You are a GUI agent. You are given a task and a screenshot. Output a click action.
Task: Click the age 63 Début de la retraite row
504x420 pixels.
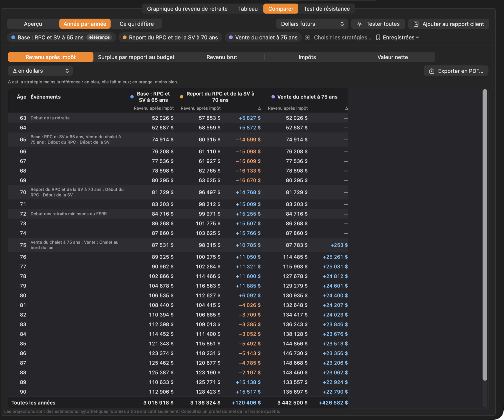178,118
